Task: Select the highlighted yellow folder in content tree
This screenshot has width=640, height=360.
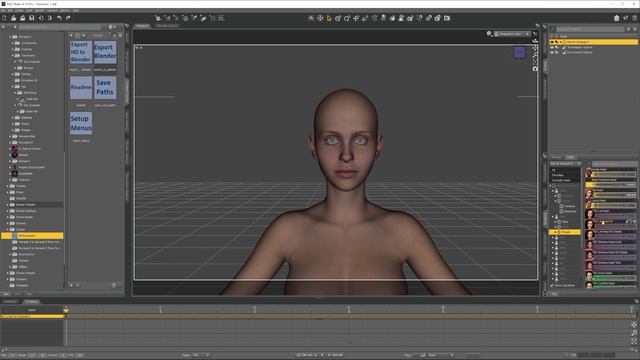Action: click(32, 236)
